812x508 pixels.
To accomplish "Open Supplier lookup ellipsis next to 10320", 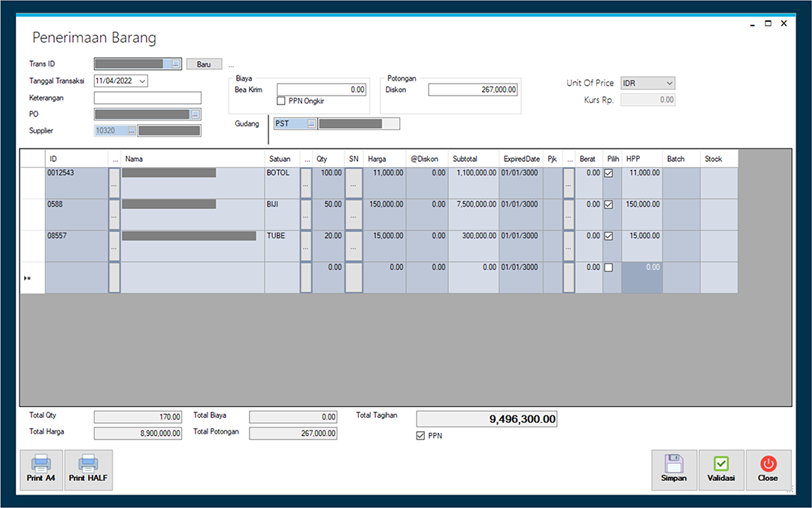I will pyautogui.click(x=132, y=131).
